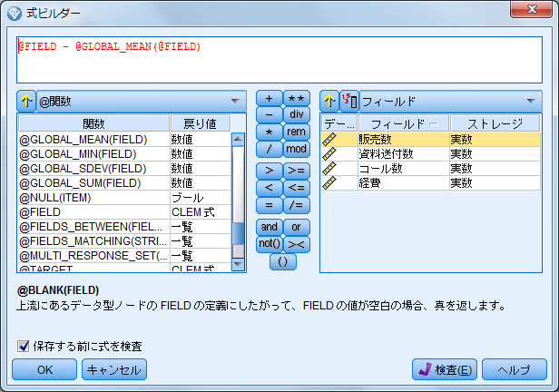Sort by the デー... column header
Viewport: 559px width, 392px height.
339,123
